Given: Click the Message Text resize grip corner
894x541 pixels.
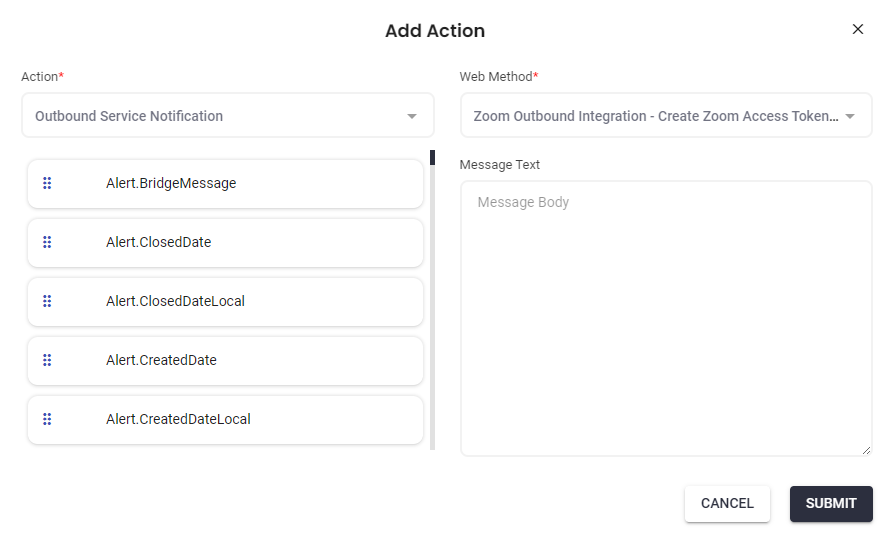Looking at the screenshot, I should (866, 450).
